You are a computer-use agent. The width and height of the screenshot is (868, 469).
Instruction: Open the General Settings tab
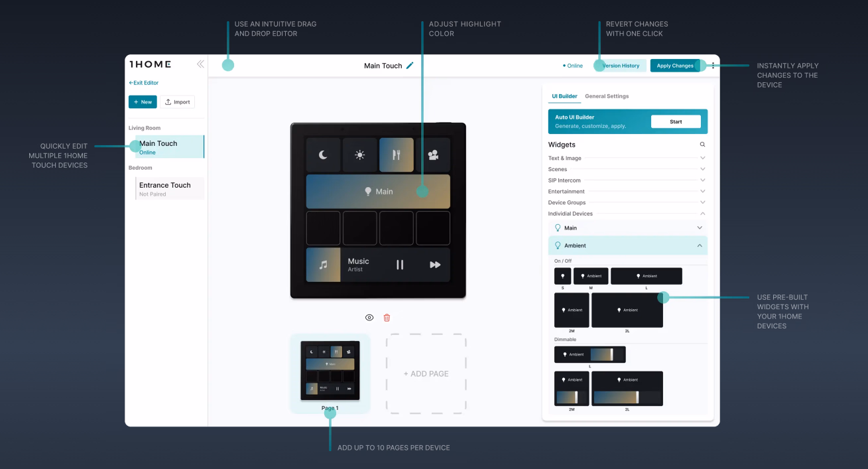point(607,96)
